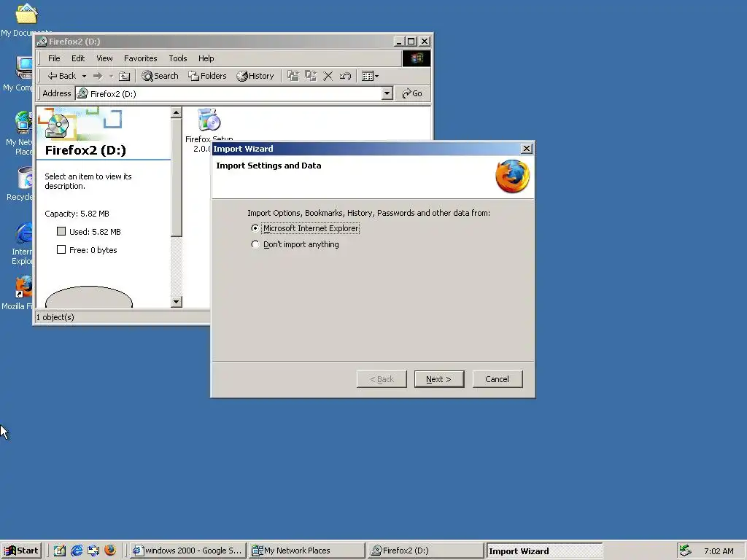Toggle Folders pane in Explorer

207,76
